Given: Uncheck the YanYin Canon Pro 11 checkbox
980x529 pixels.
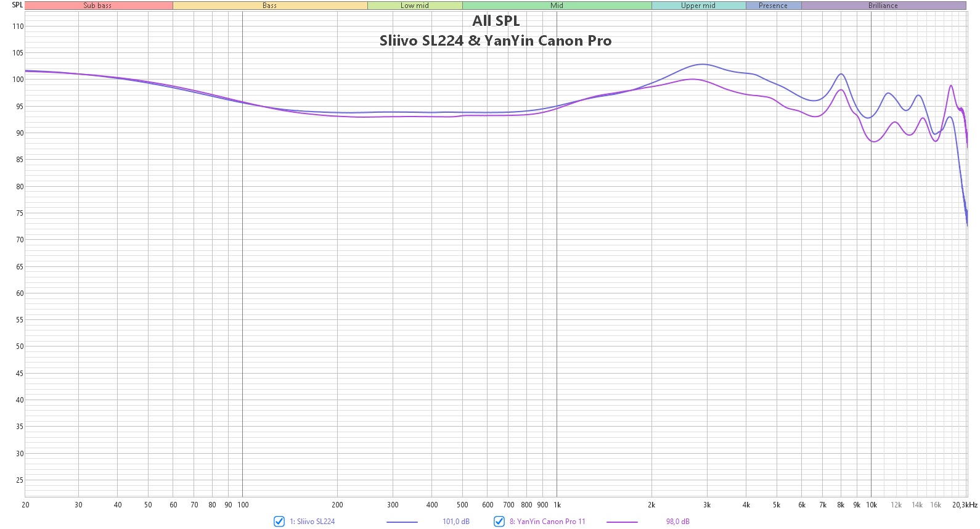Looking at the screenshot, I should 499,522.
